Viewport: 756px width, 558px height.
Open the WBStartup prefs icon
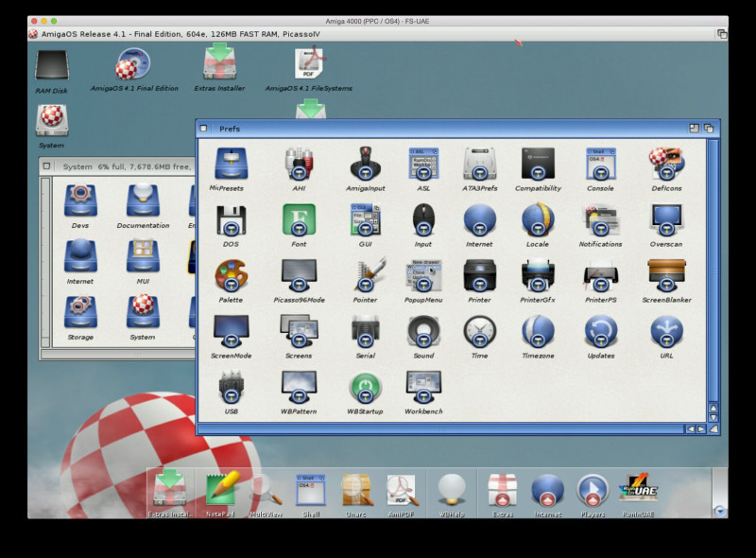pyautogui.click(x=365, y=387)
